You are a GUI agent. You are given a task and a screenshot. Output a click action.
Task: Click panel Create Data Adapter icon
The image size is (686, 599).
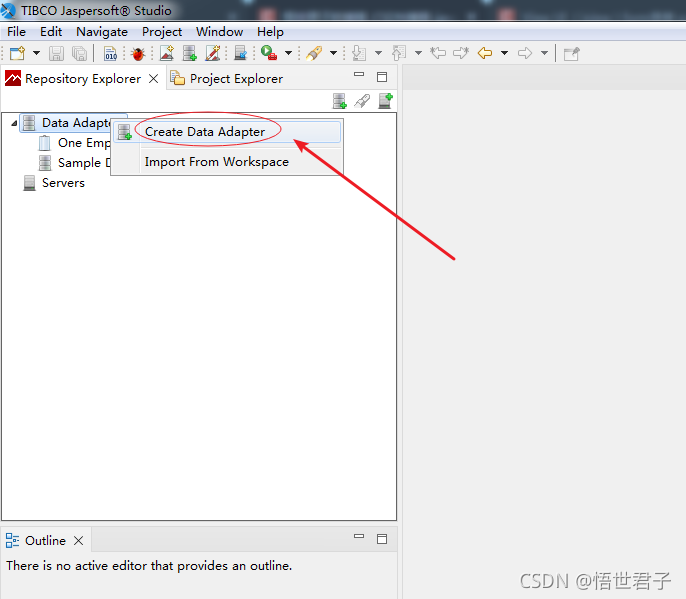[340, 101]
